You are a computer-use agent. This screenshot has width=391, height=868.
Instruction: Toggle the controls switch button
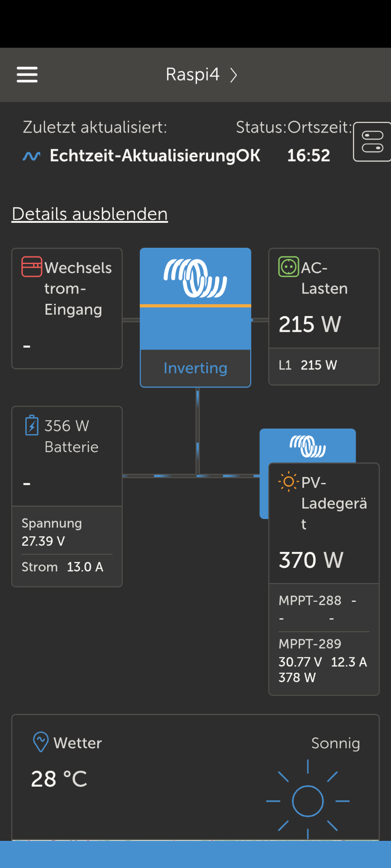click(372, 142)
